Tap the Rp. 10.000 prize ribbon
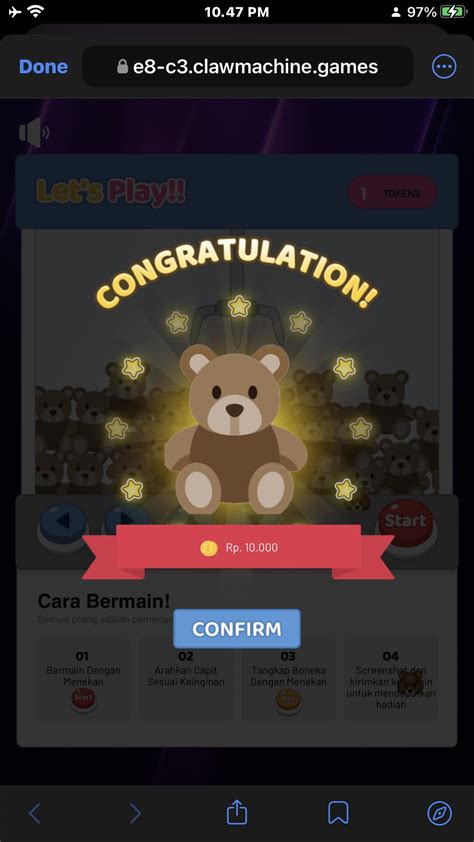474x842 pixels. click(x=239, y=549)
